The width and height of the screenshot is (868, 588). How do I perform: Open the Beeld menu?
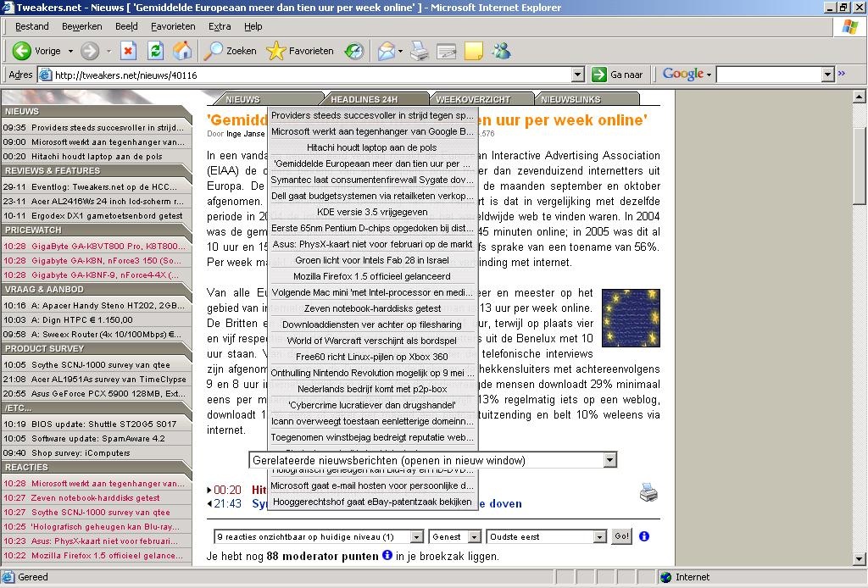[126, 26]
